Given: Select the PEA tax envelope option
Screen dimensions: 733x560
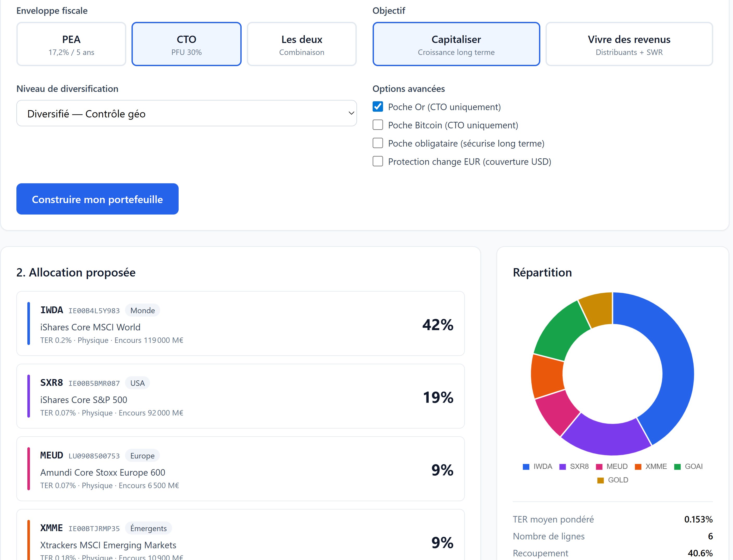Looking at the screenshot, I should (71, 44).
